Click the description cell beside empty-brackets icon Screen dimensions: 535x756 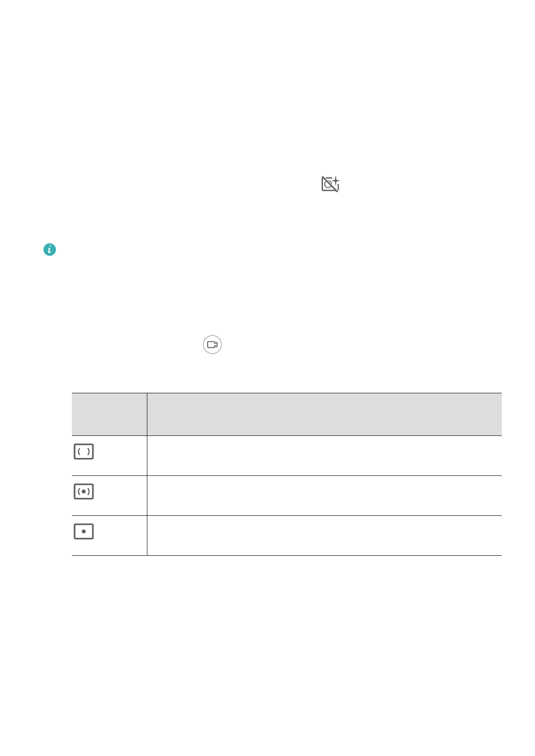tap(324, 455)
